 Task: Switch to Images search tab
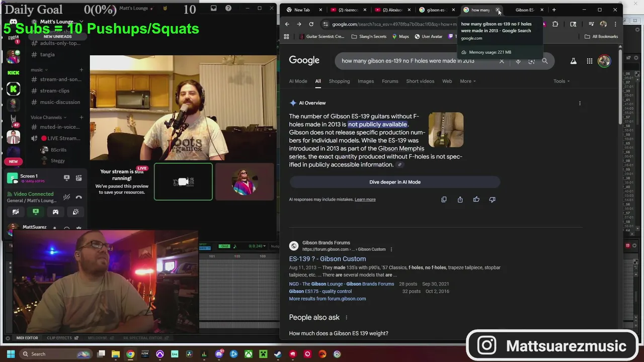(x=366, y=81)
